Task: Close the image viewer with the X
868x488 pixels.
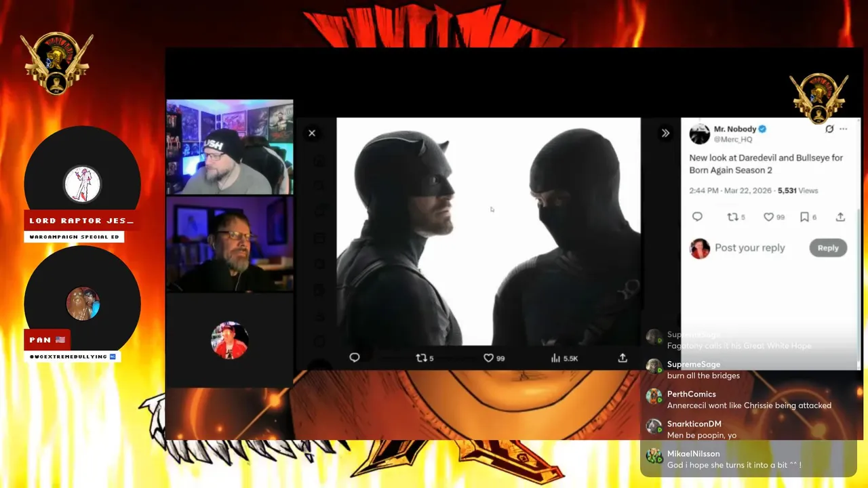Action: [x=312, y=133]
